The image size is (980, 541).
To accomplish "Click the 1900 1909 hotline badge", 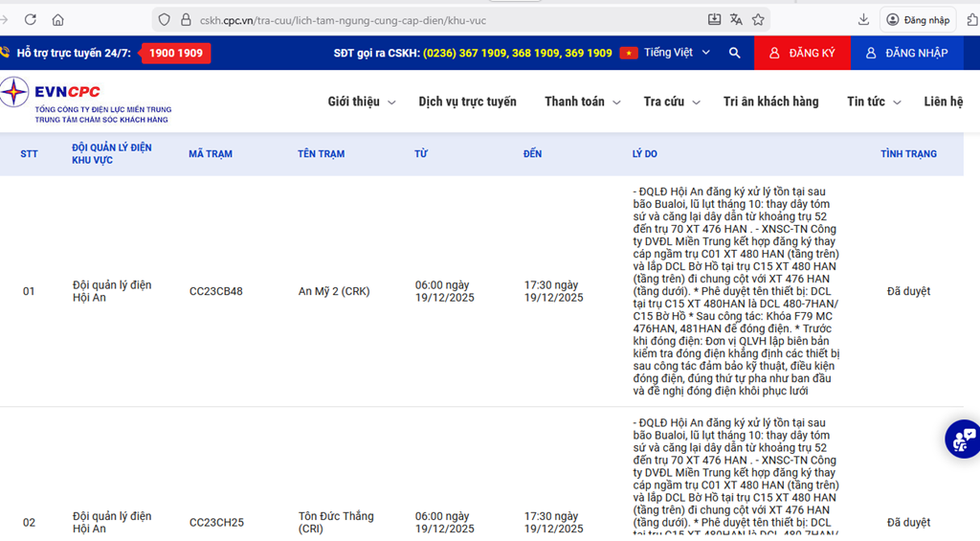I will [176, 54].
